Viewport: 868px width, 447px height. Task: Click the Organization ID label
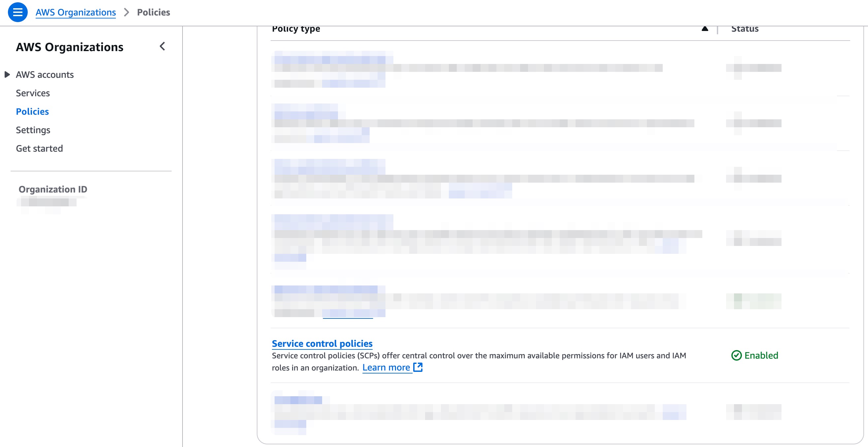(x=53, y=189)
